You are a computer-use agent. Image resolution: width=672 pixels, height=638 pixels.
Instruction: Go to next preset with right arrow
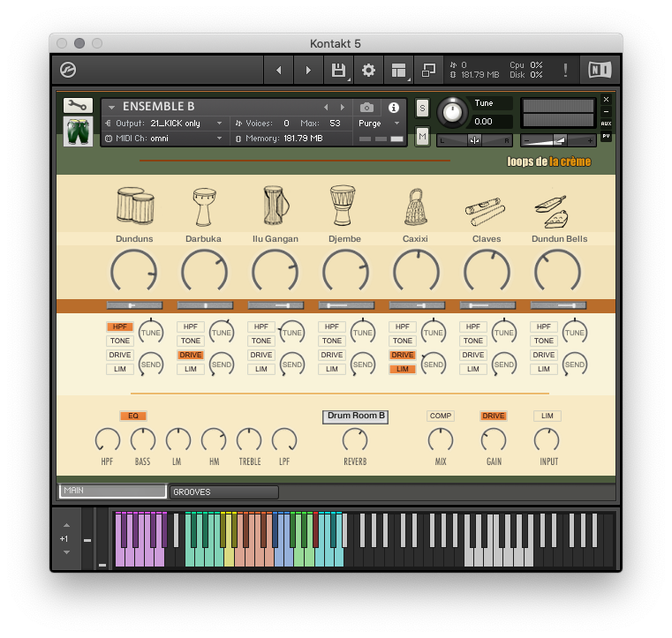[x=308, y=70]
